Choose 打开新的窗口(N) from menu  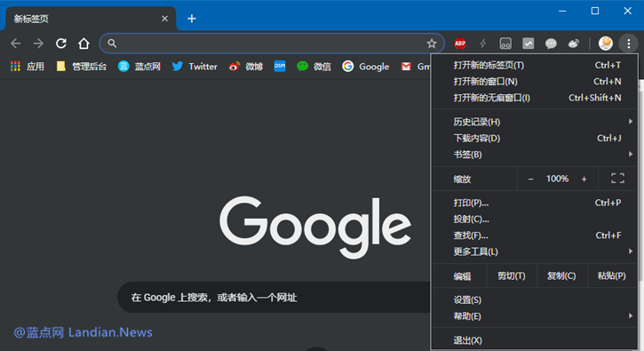[x=535, y=82]
